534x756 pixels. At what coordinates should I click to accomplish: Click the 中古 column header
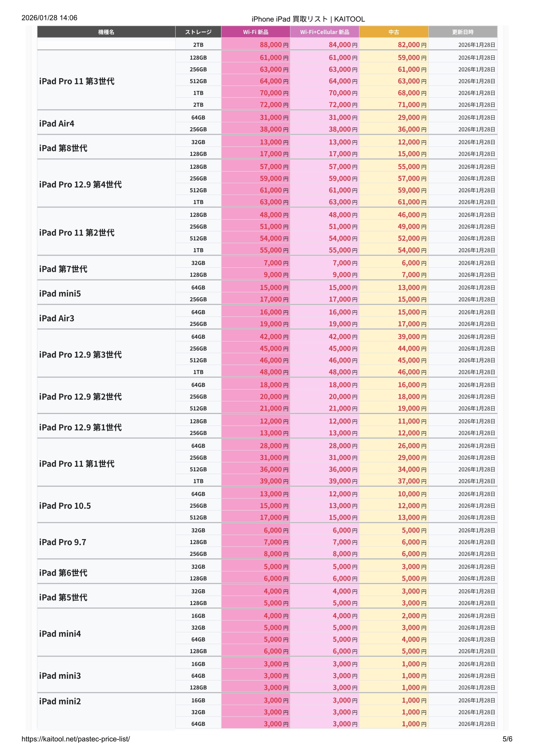pyautogui.click(x=393, y=32)
